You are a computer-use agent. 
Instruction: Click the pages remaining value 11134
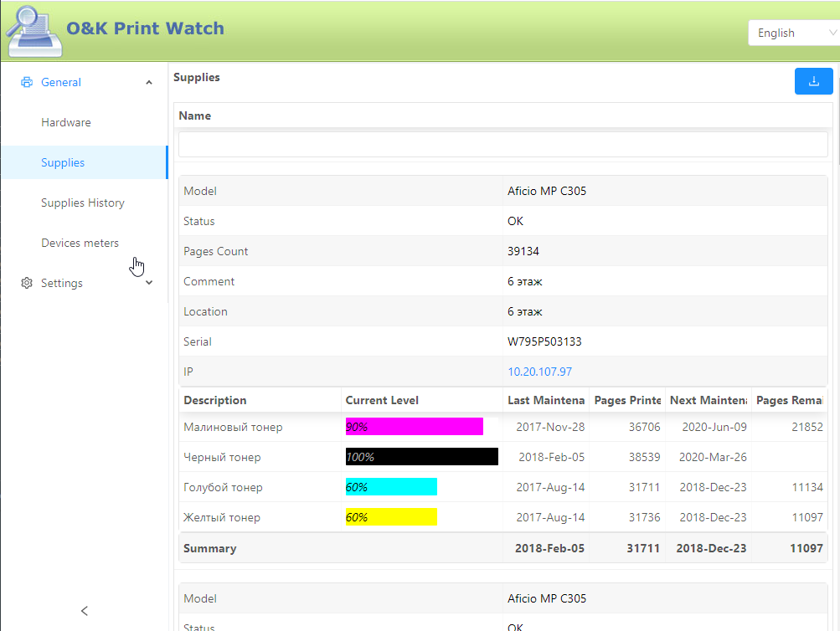807,487
